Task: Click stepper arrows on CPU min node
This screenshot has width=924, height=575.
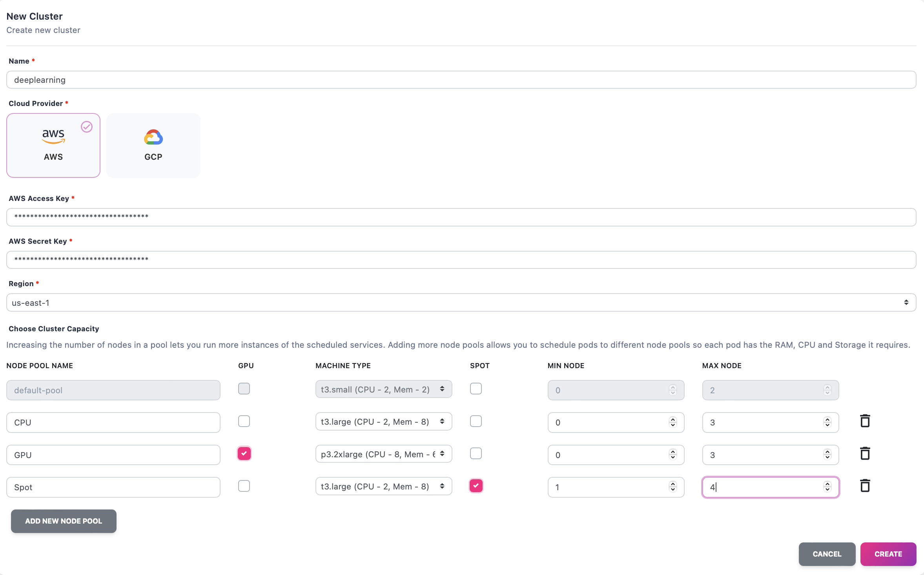Action: point(673,422)
